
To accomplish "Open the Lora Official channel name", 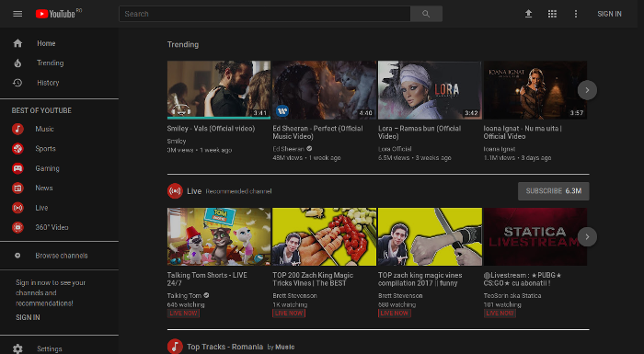I will point(395,149).
